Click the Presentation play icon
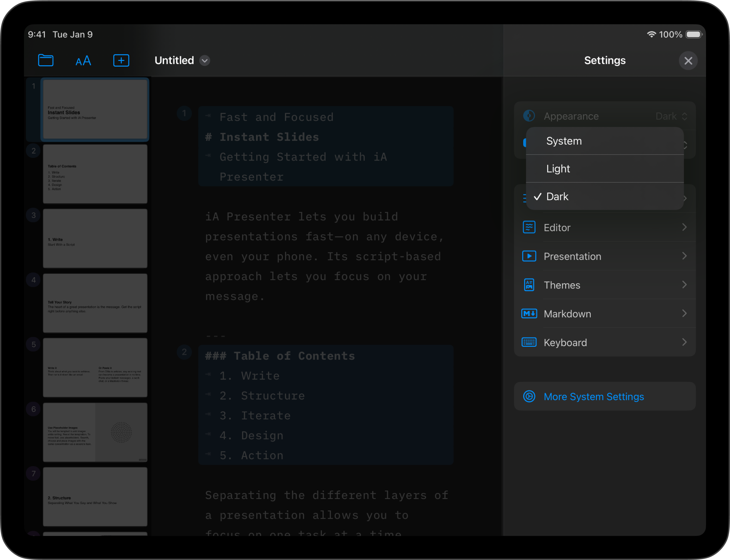The width and height of the screenshot is (730, 560). 529,256
